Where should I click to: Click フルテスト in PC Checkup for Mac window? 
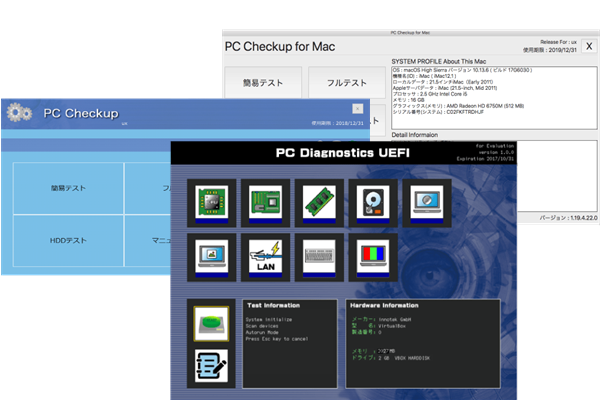tap(347, 82)
